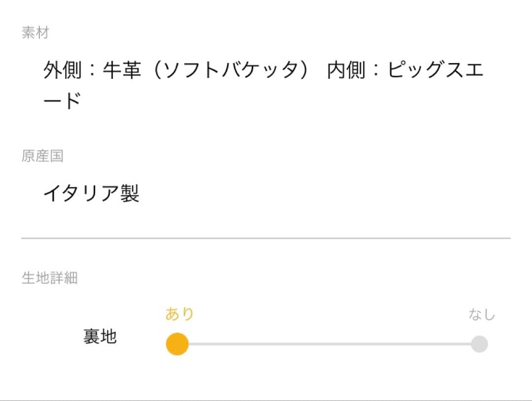Click the 原産国 section heading
The image size is (532, 401).
point(42,156)
